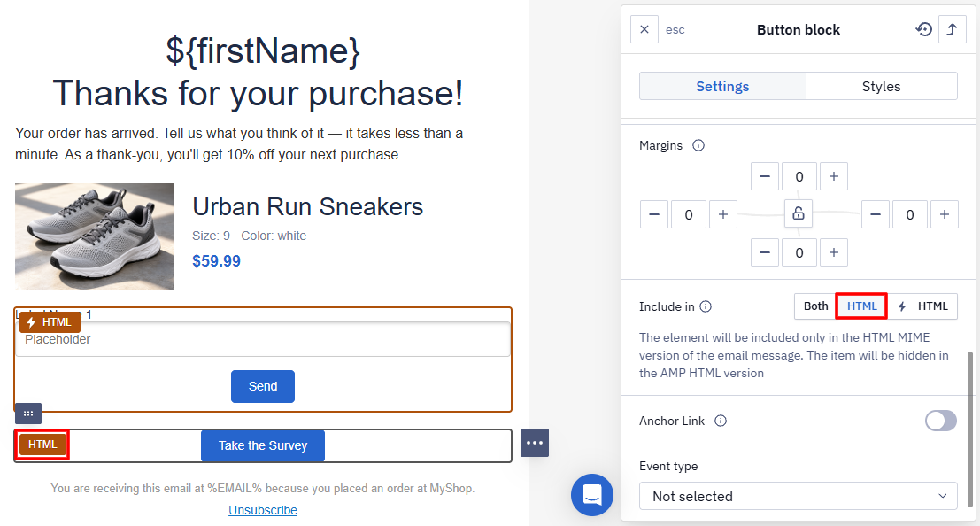
Task: Click the Unsubscribe link
Action: point(263,510)
